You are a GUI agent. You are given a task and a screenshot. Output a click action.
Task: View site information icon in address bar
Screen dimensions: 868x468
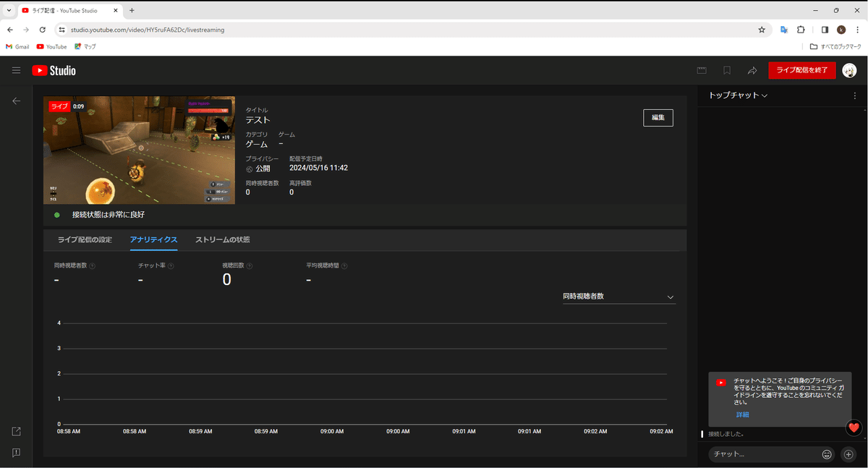point(62,30)
